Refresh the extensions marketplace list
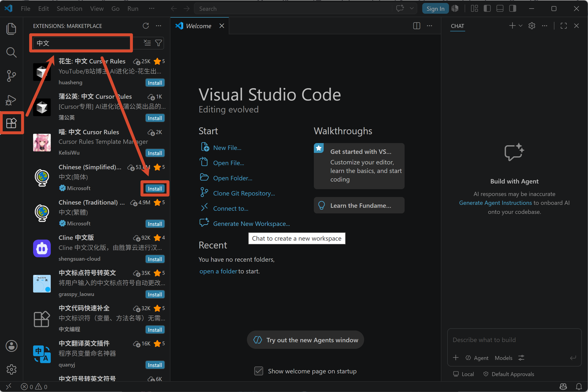 point(146,26)
